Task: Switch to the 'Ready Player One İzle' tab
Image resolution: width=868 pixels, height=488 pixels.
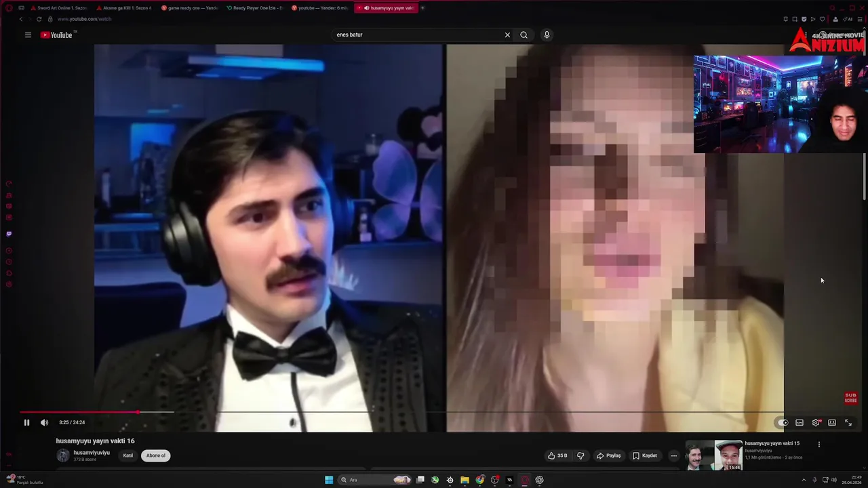Action: 254,7
